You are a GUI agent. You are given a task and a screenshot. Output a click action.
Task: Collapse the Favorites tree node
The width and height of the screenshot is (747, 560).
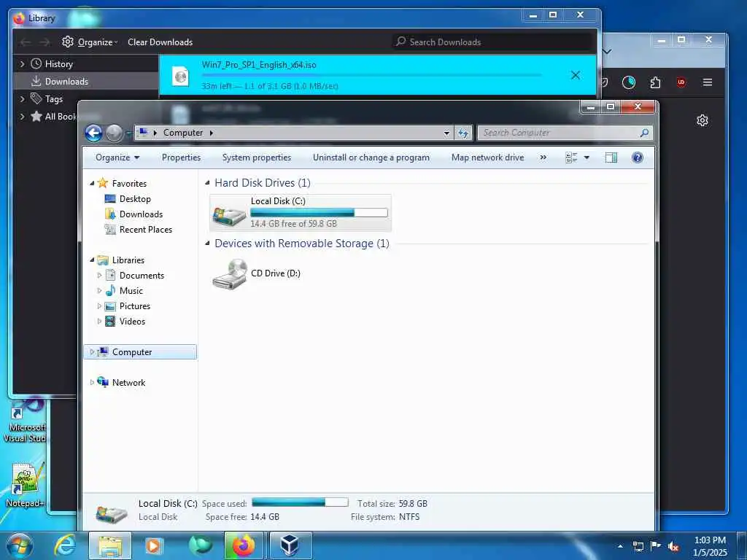(92, 183)
